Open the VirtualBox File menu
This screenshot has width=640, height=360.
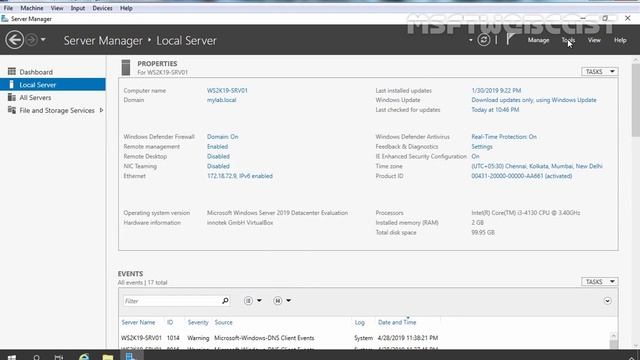(8, 8)
